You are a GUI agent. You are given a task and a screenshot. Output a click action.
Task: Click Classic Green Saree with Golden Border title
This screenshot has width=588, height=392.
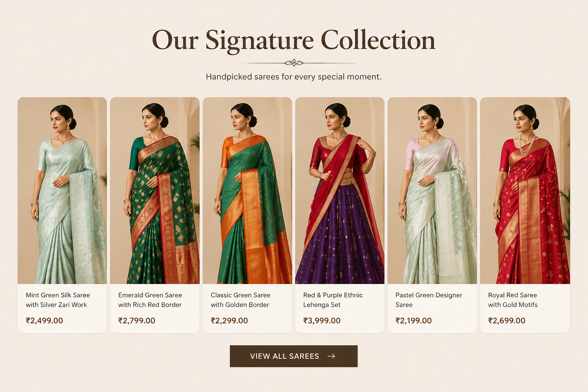point(240,300)
